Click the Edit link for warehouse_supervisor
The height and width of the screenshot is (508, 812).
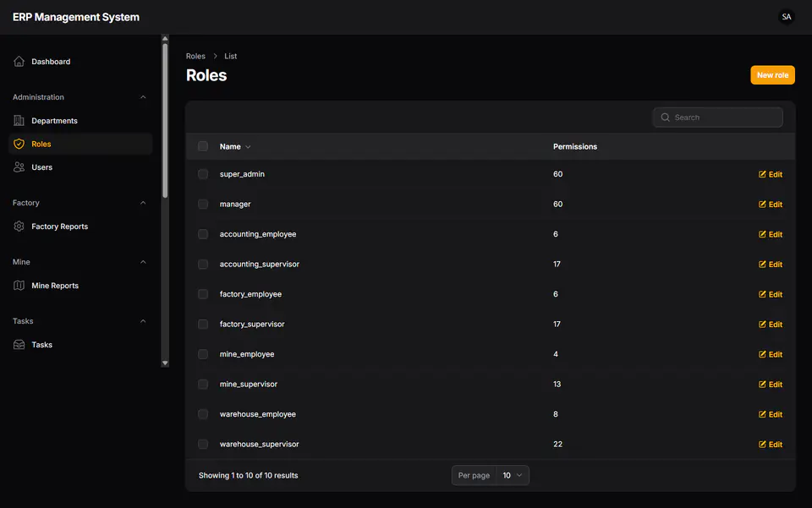tap(771, 445)
